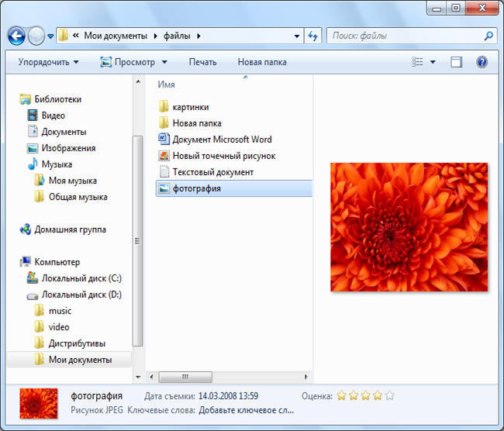Click the folder icon in address bar
This screenshot has height=431, width=504.
64,35
